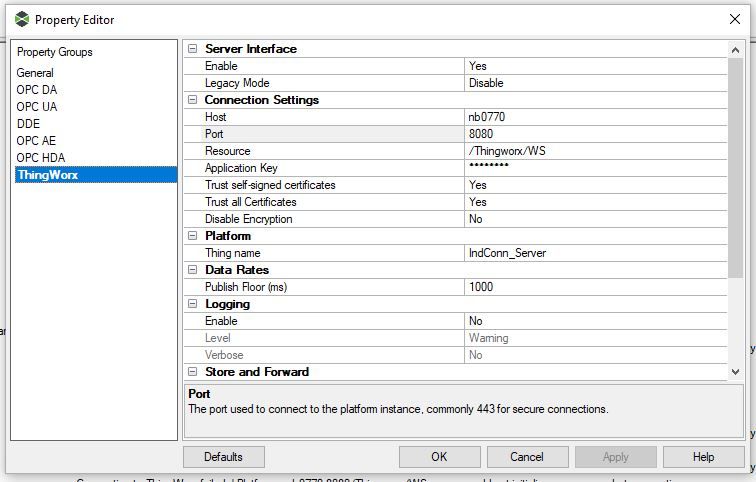This screenshot has height=482, width=756.
Task: Click the Logging Level value Warning
Action: tap(595, 338)
